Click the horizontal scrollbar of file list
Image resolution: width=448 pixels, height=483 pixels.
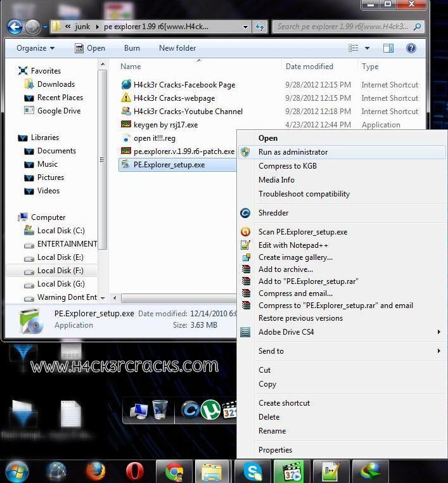[179, 298]
